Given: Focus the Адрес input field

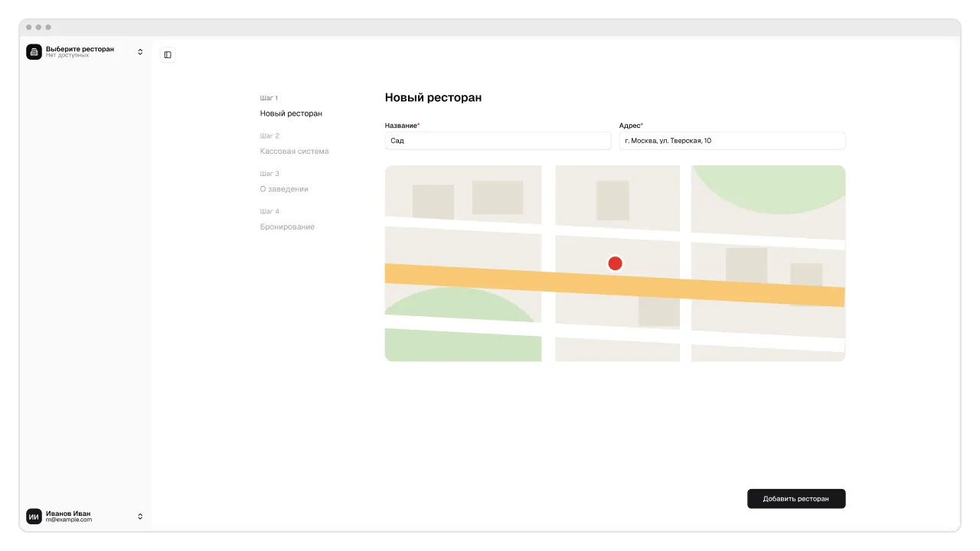Looking at the screenshot, I should 732,141.
